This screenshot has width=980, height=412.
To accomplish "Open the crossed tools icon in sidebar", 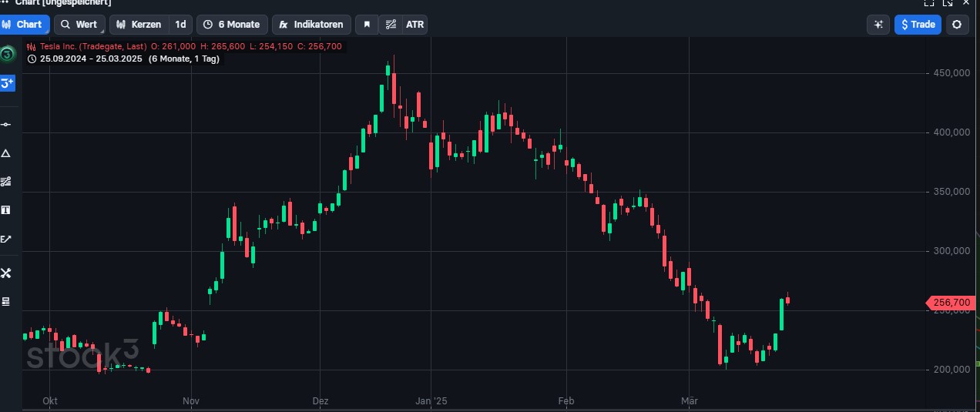I will point(6,273).
